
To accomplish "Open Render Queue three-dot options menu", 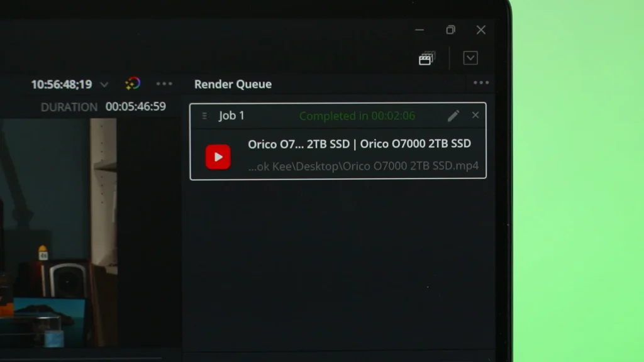I will click(x=481, y=82).
